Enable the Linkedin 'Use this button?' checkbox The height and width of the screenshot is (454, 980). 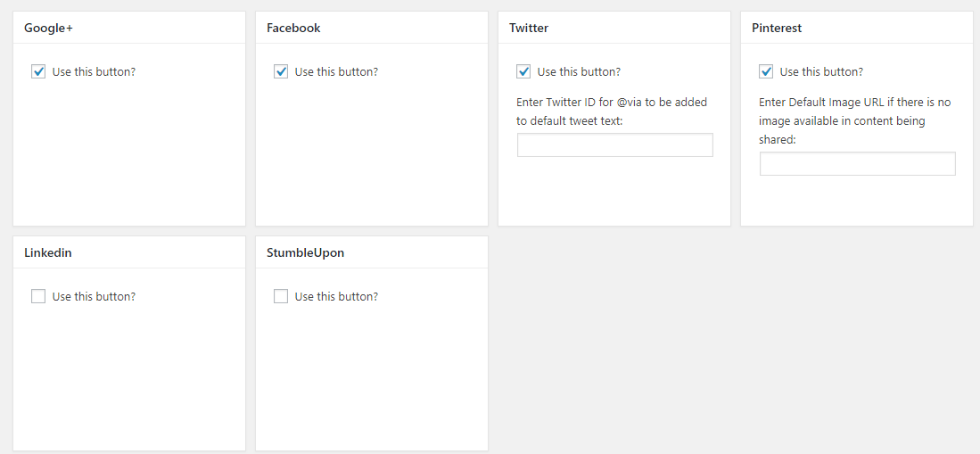(38, 296)
